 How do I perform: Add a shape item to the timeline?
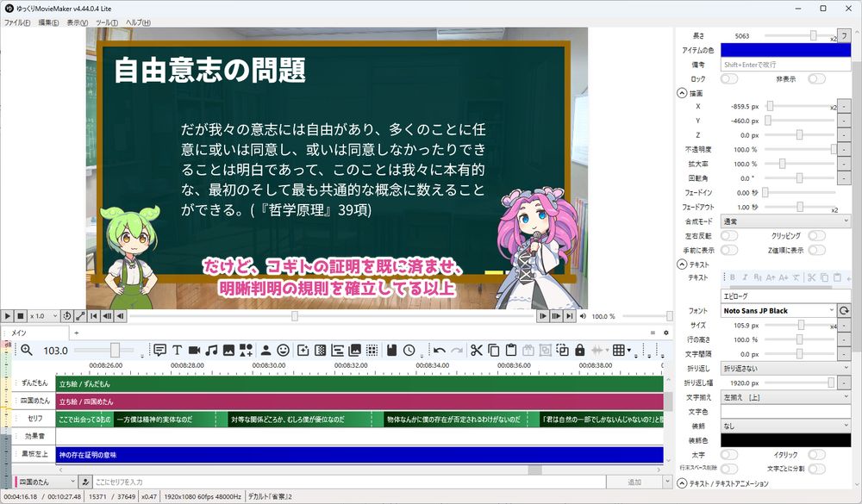click(246, 350)
